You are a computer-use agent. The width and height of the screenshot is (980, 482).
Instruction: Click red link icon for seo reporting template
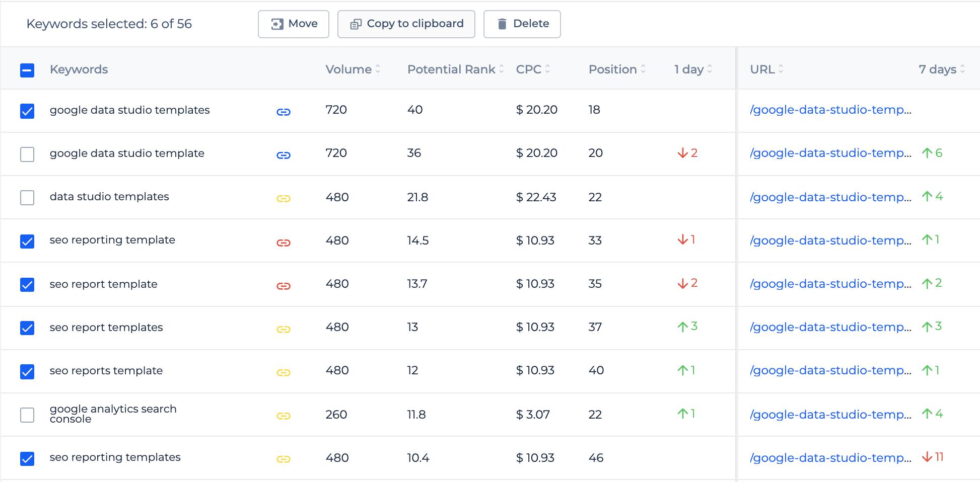point(284,243)
